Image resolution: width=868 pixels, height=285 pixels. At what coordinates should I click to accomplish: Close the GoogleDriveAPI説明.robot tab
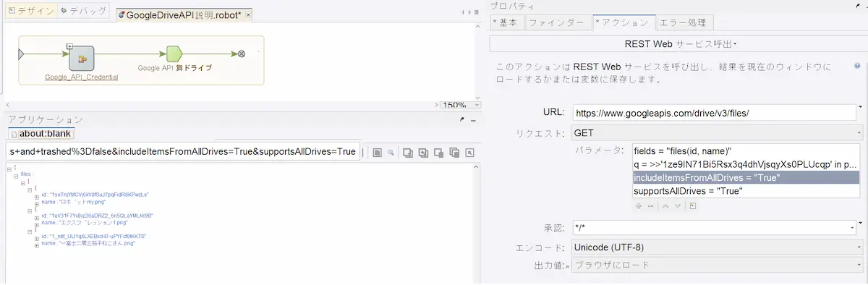point(248,15)
